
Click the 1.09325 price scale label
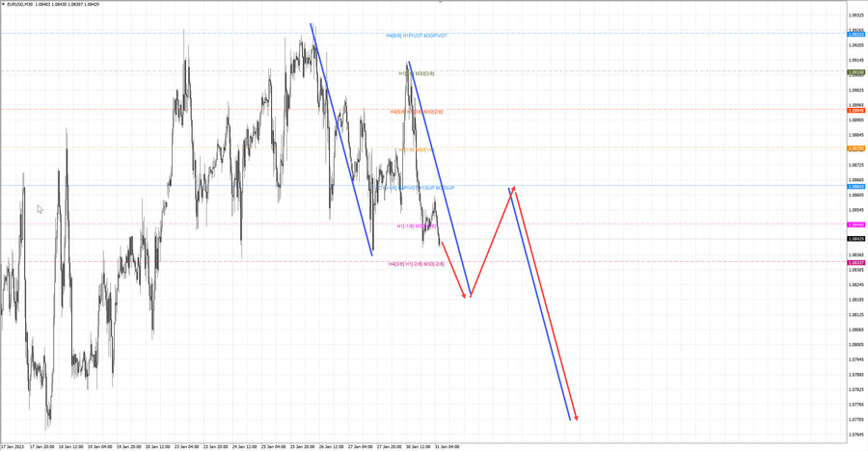pyautogui.click(x=856, y=15)
